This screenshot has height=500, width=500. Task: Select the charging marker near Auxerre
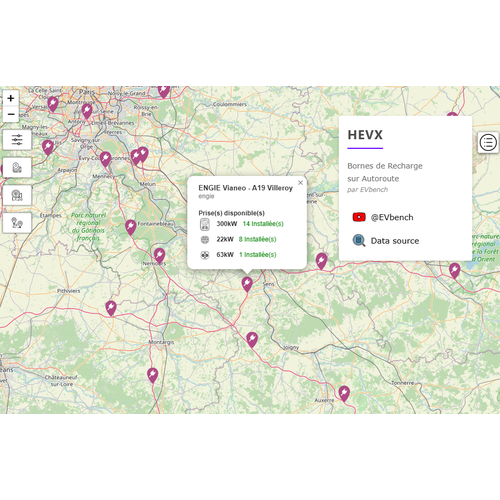344,393
